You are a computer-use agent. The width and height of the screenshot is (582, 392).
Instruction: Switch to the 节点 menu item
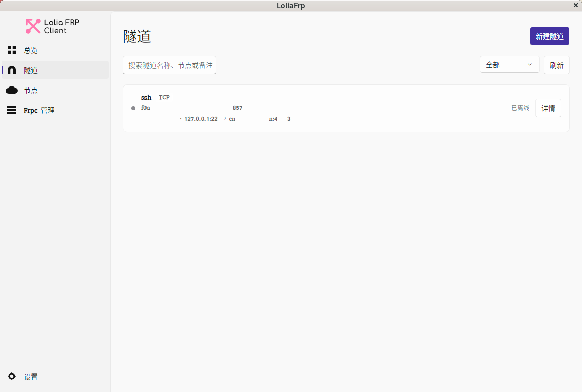pos(55,90)
